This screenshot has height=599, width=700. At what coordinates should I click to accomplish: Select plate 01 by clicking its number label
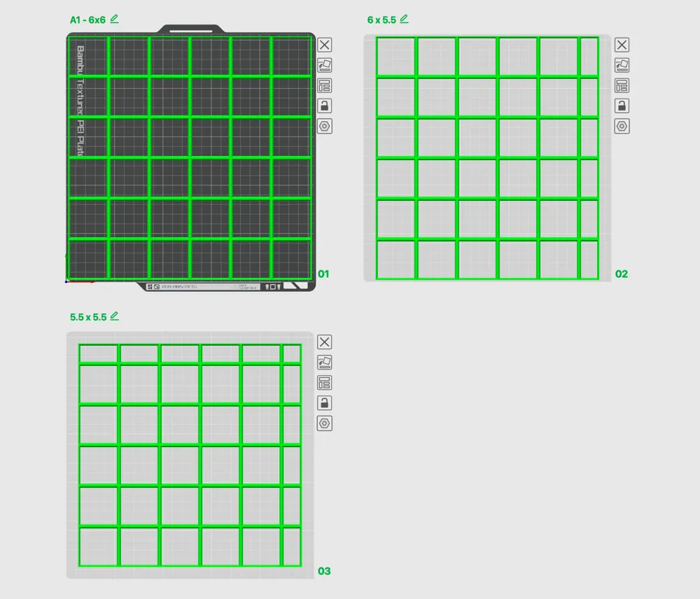323,274
